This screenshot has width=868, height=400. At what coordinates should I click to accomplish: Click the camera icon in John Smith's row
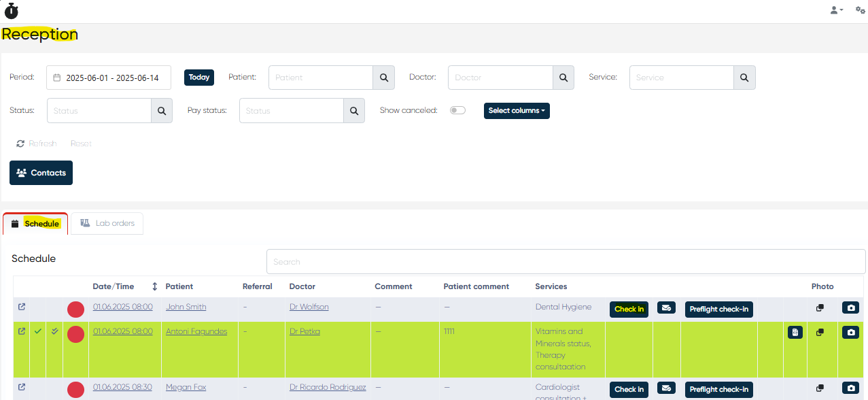851,308
